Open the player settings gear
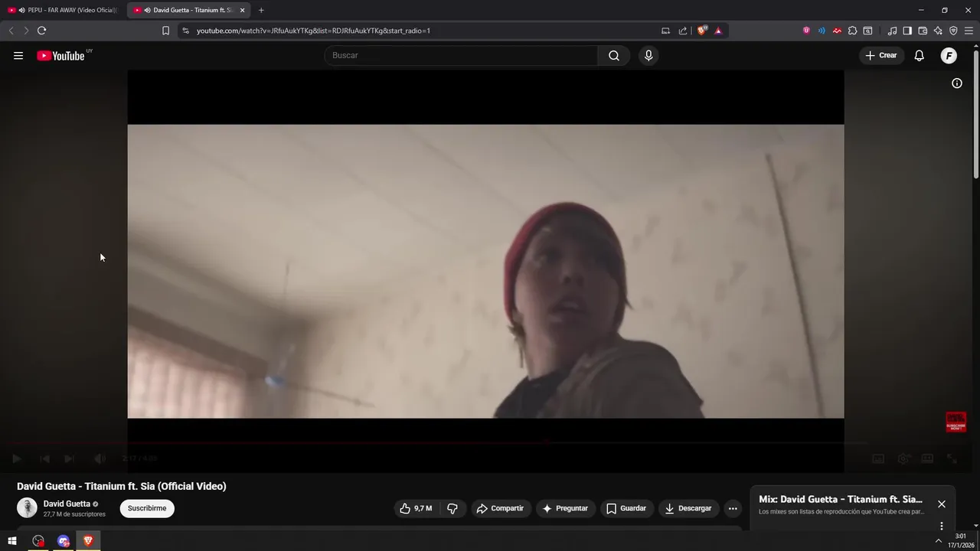The width and height of the screenshot is (980, 551). [903, 458]
